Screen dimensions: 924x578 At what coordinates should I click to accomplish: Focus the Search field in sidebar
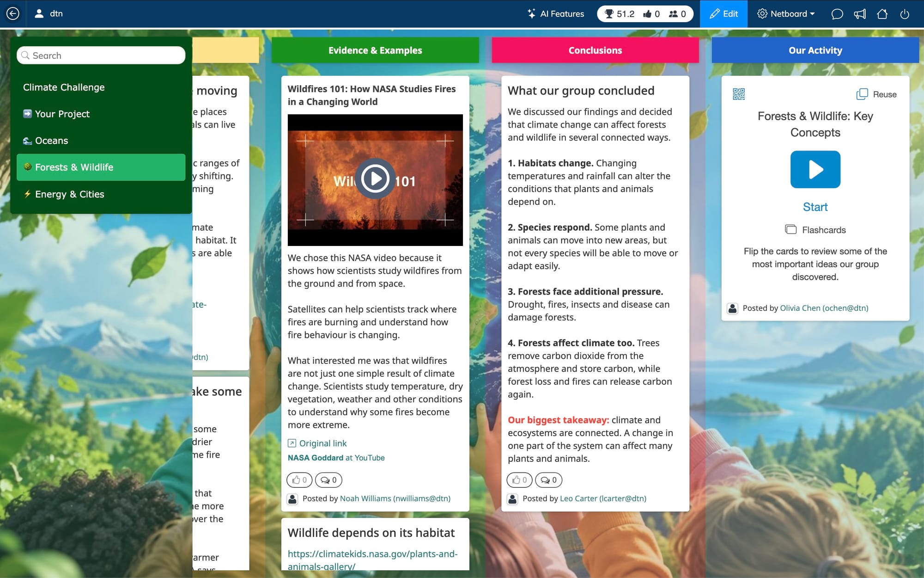(101, 55)
